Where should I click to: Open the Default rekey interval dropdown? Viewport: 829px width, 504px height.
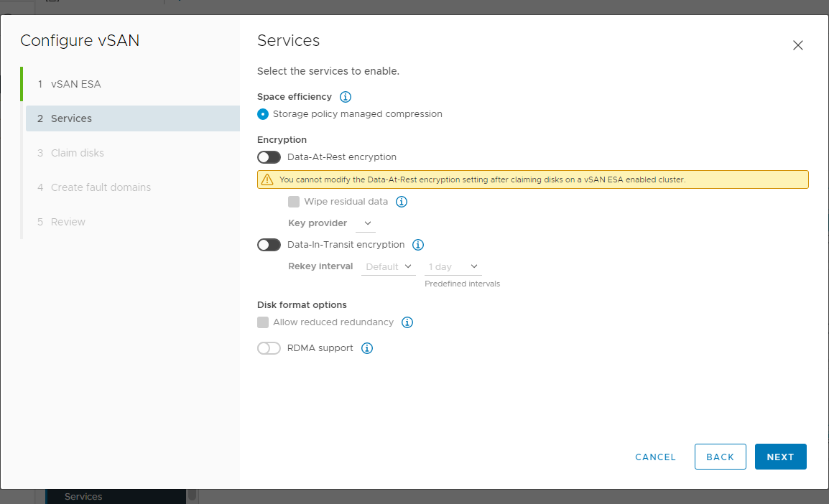pyautogui.click(x=388, y=266)
